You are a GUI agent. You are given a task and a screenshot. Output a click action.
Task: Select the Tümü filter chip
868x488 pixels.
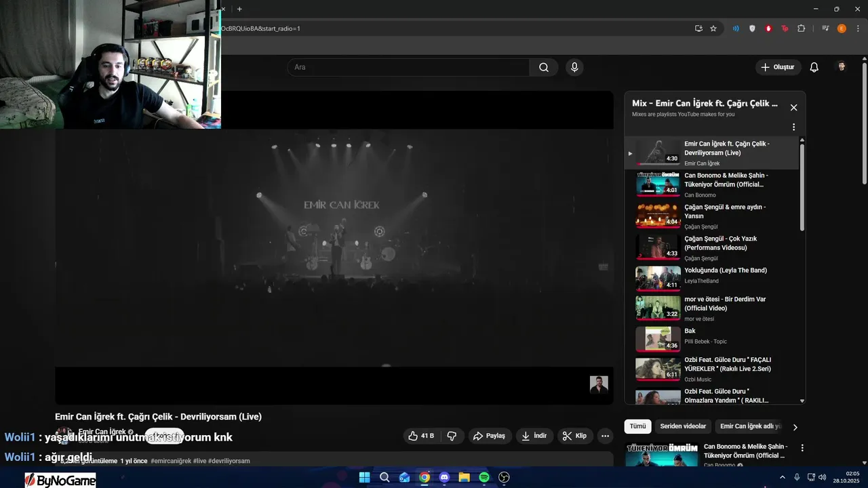click(x=637, y=426)
